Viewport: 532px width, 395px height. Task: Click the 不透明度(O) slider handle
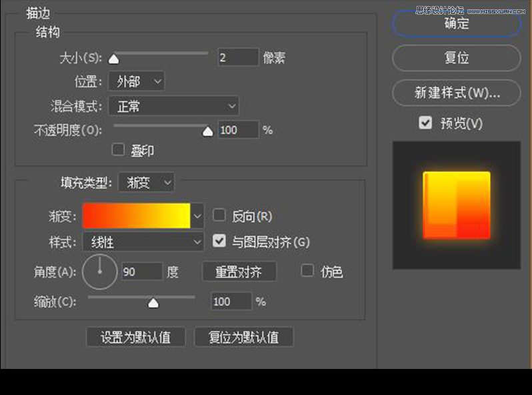[x=207, y=131]
